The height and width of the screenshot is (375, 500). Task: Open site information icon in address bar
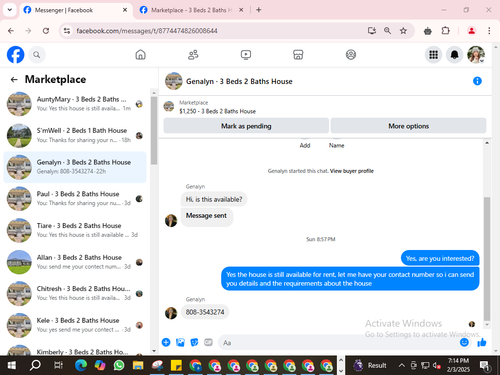pos(67,31)
